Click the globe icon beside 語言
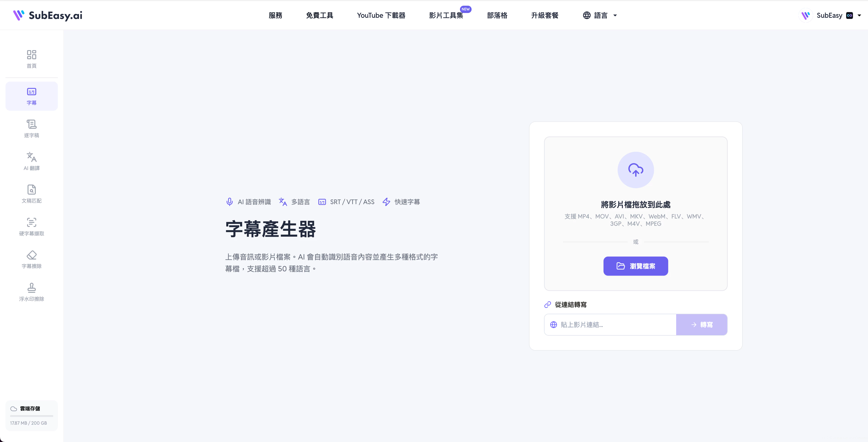Viewport: 868px width, 442px height. click(587, 15)
